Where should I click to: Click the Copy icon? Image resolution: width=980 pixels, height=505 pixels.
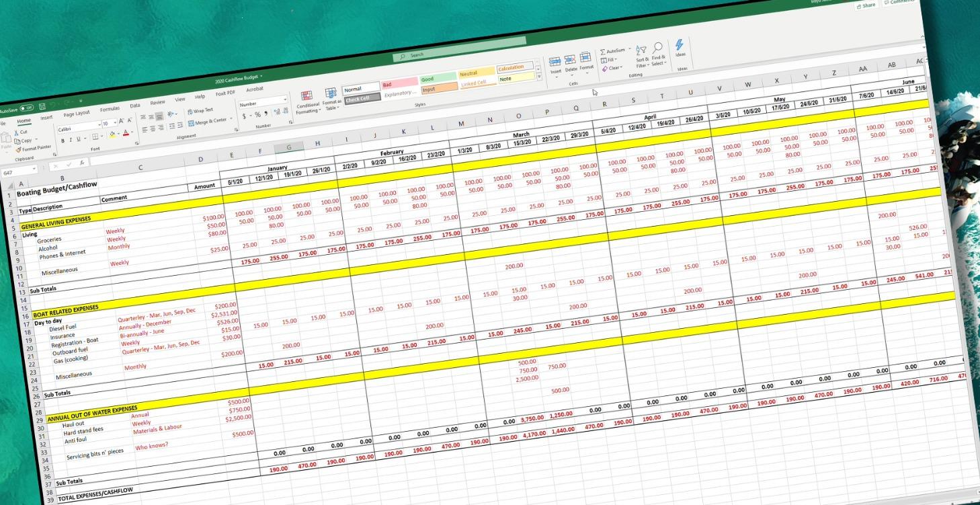[17, 141]
